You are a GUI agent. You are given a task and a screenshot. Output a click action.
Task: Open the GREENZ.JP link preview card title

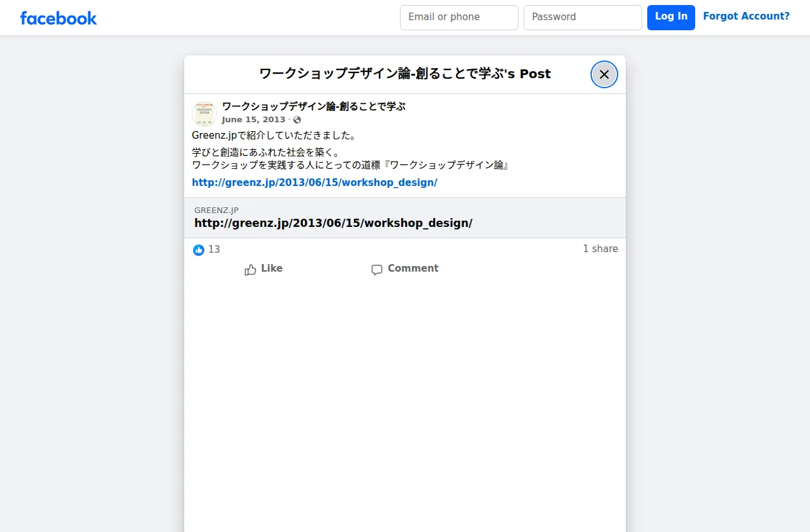click(333, 223)
